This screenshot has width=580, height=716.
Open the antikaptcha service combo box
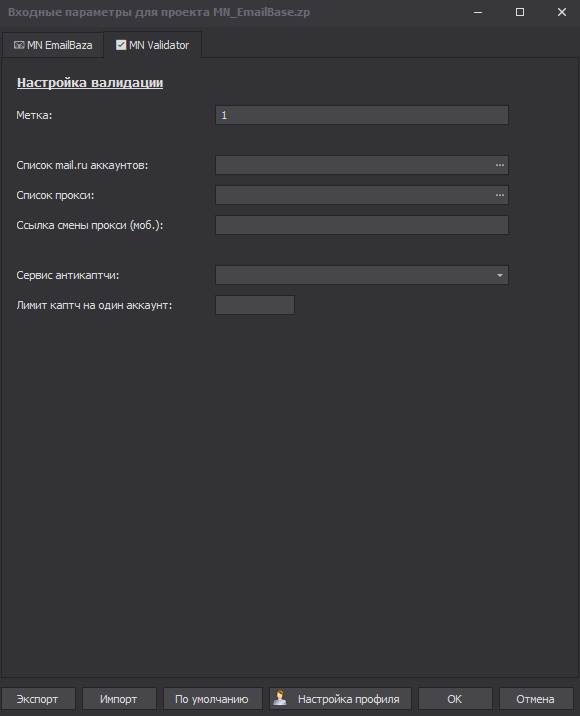coord(362,275)
